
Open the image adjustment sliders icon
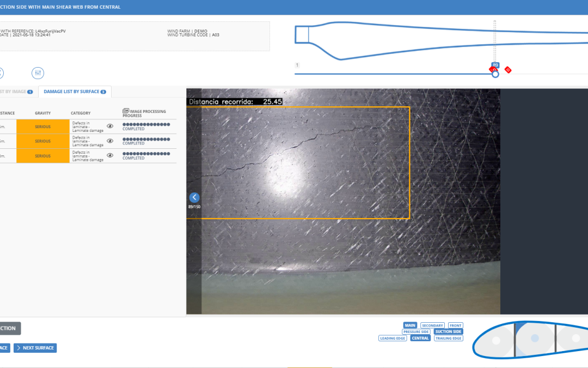click(38, 73)
